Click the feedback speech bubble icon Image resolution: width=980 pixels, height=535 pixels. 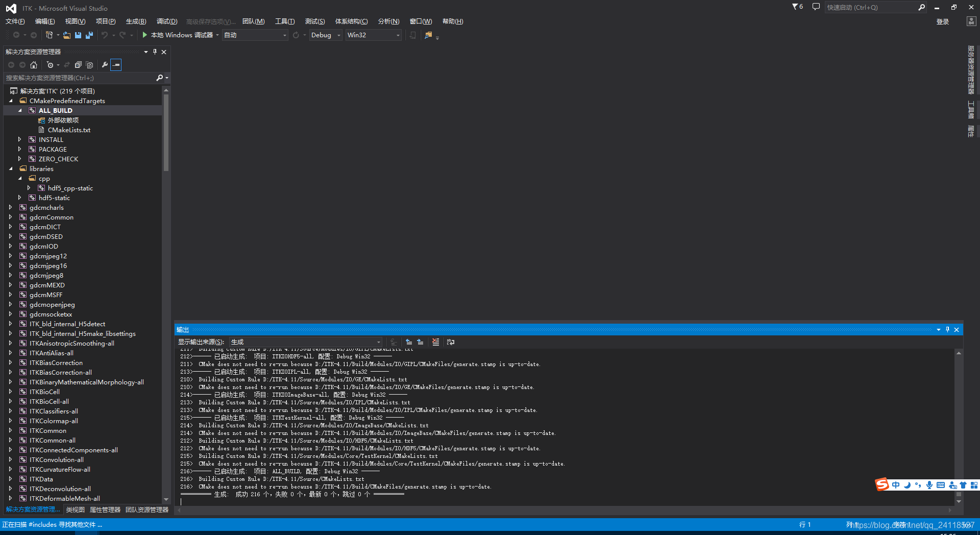coord(816,7)
